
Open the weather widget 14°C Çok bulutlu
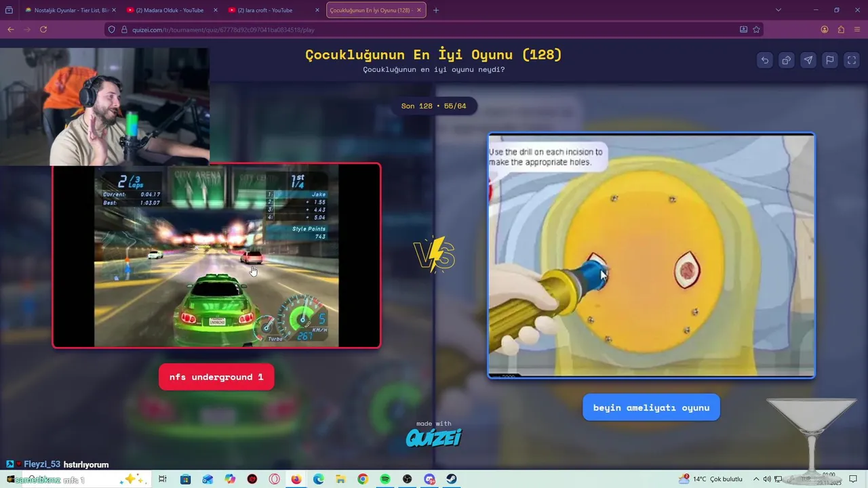(711, 479)
